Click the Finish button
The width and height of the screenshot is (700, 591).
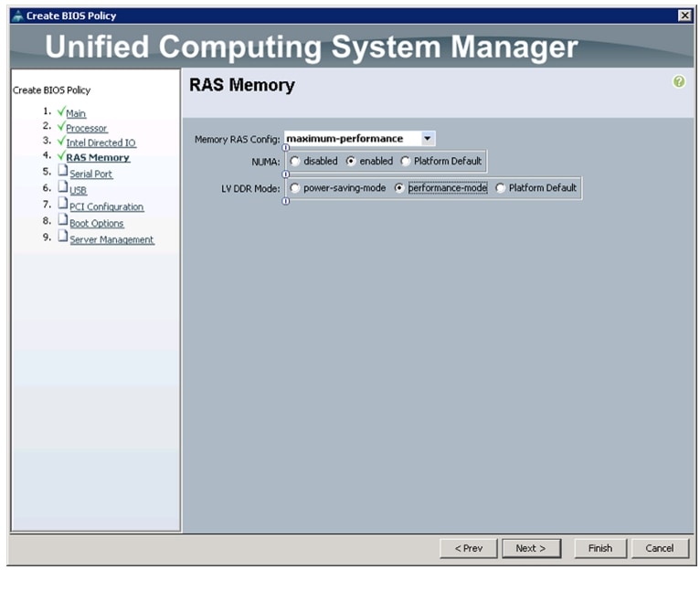tap(600, 548)
